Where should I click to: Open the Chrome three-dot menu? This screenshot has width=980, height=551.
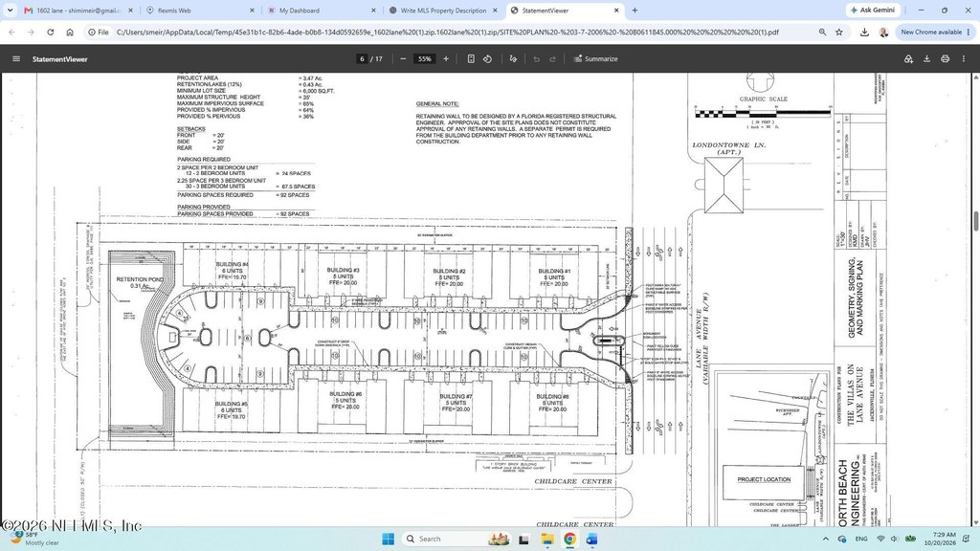tap(970, 32)
